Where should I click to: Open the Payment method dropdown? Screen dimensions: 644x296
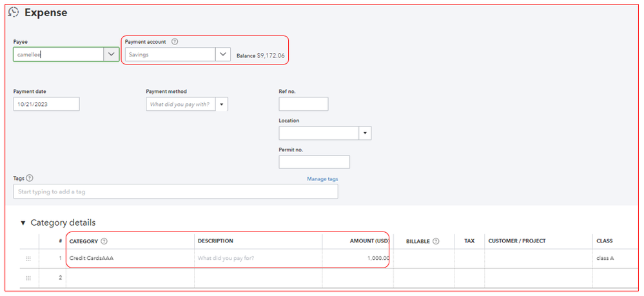pos(221,104)
